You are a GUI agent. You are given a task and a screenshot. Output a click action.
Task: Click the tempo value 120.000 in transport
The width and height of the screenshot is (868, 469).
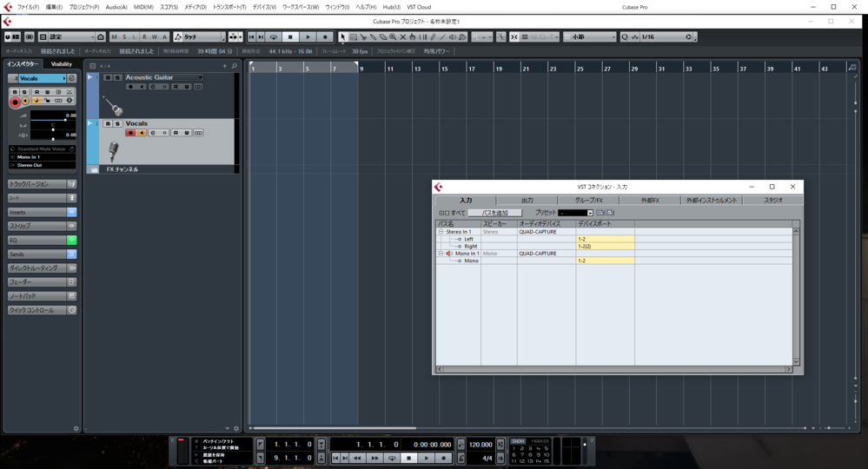[x=480, y=445]
